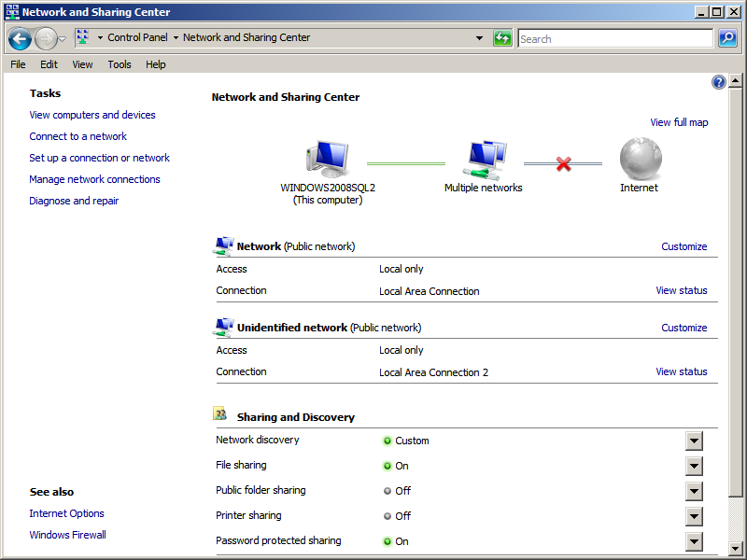Image resolution: width=747 pixels, height=560 pixels.
Task: Click green indicator for Password protected sharing
Action: coord(388,541)
